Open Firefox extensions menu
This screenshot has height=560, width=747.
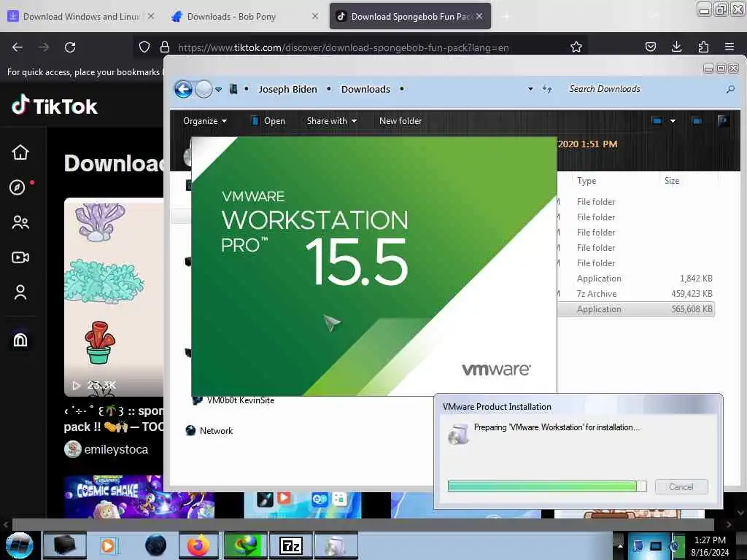(703, 47)
